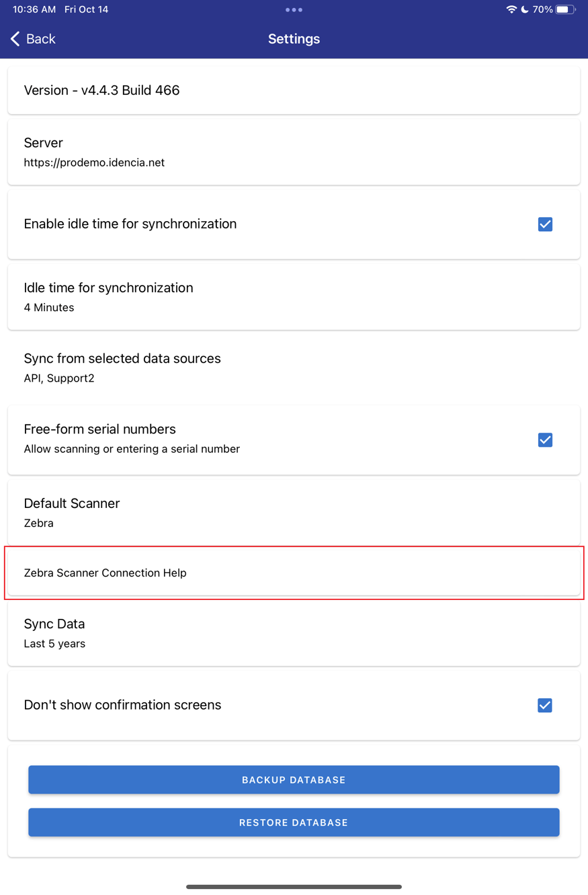This screenshot has width=588, height=895.
Task: Open Zebra Scanner Connection Help
Action: click(294, 572)
